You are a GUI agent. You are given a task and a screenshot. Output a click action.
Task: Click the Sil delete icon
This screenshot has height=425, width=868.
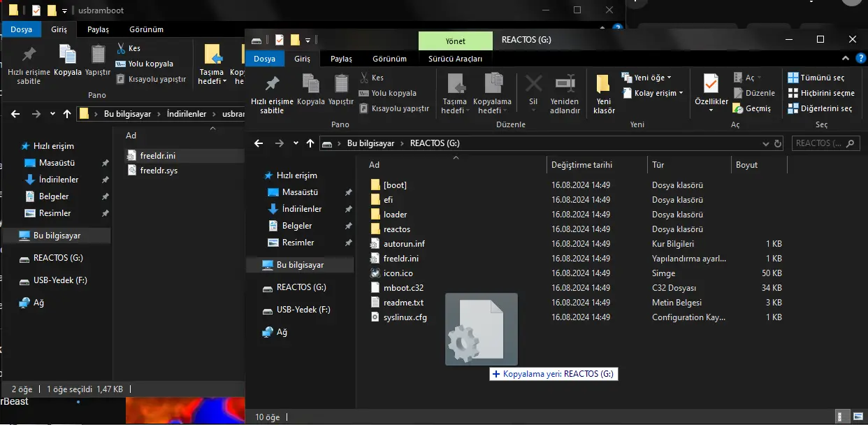coord(533,83)
